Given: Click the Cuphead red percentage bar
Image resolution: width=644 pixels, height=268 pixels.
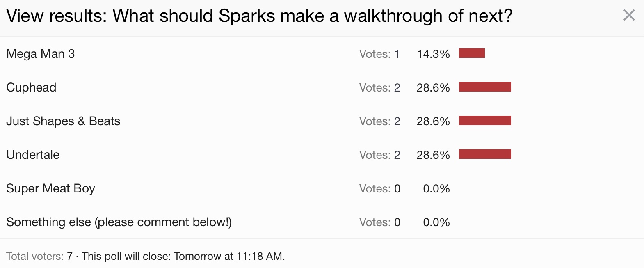Looking at the screenshot, I should click(485, 87).
